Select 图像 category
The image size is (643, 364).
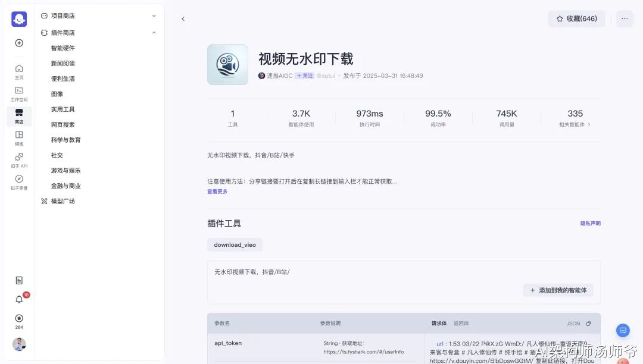click(x=57, y=94)
